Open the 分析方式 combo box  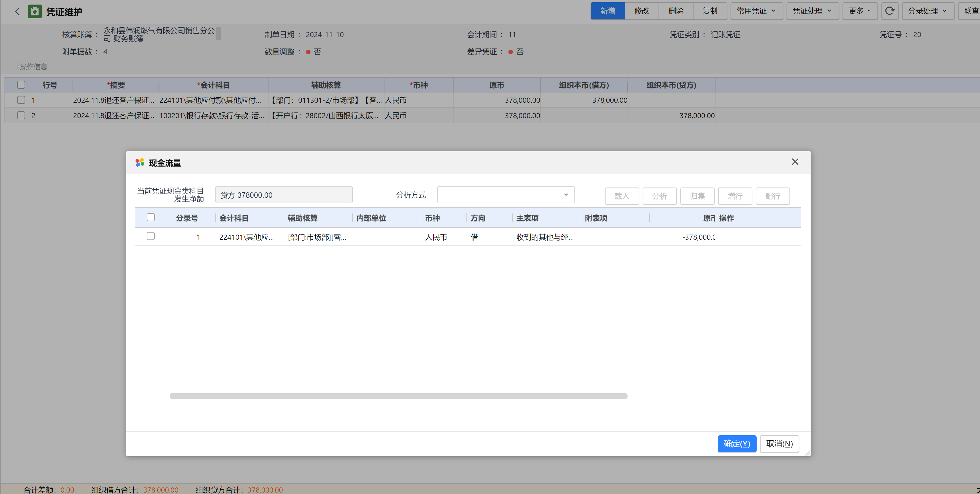[506, 195]
